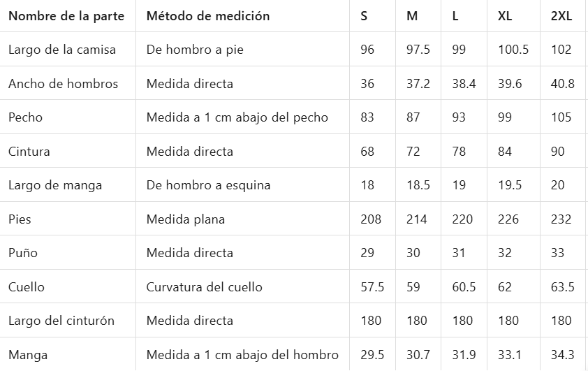The width and height of the screenshot is (588, 371).
Task: Click the "Pecho" row label
Action: [25, 117]
